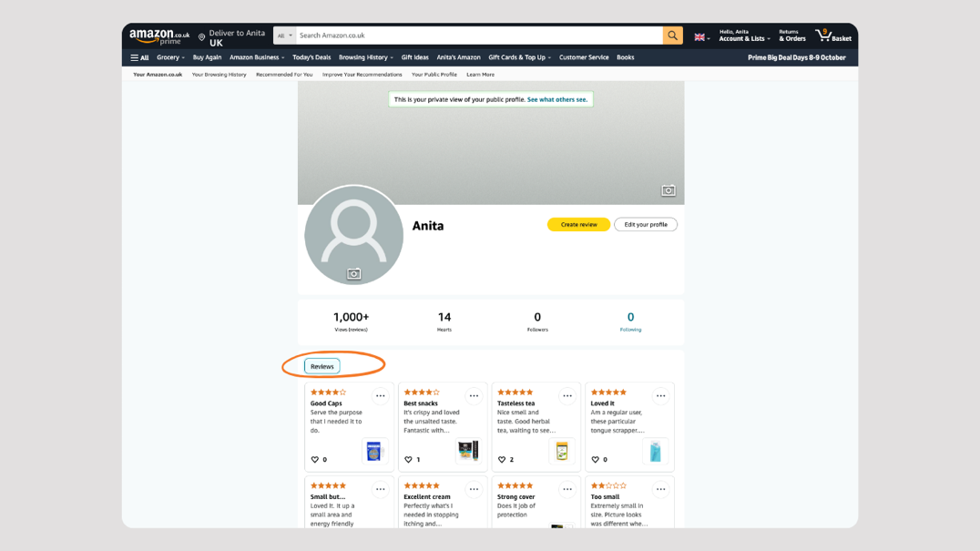The height and width of the screenshot is (551, 980).
Task: Open Customer Service in navigation bar
Action: (584, 57)
